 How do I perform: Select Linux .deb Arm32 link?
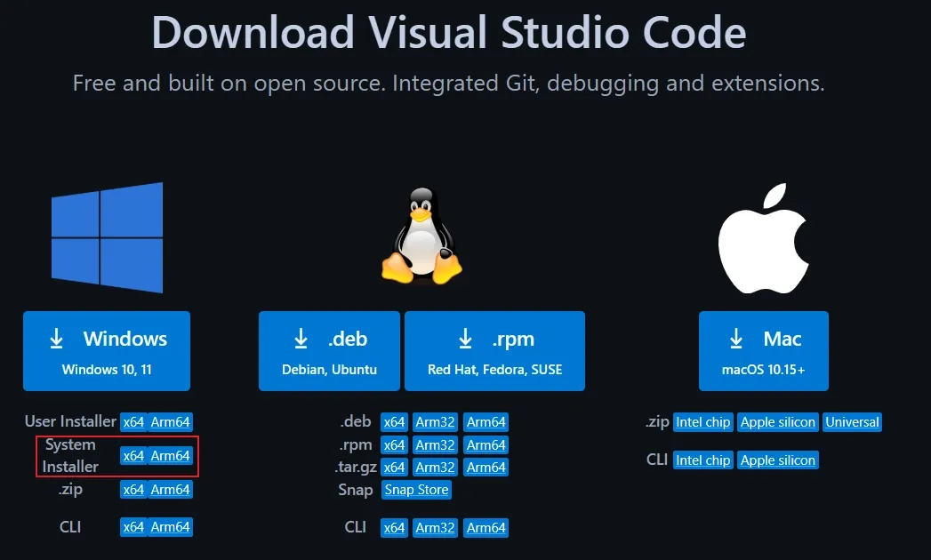pos(435,422)
